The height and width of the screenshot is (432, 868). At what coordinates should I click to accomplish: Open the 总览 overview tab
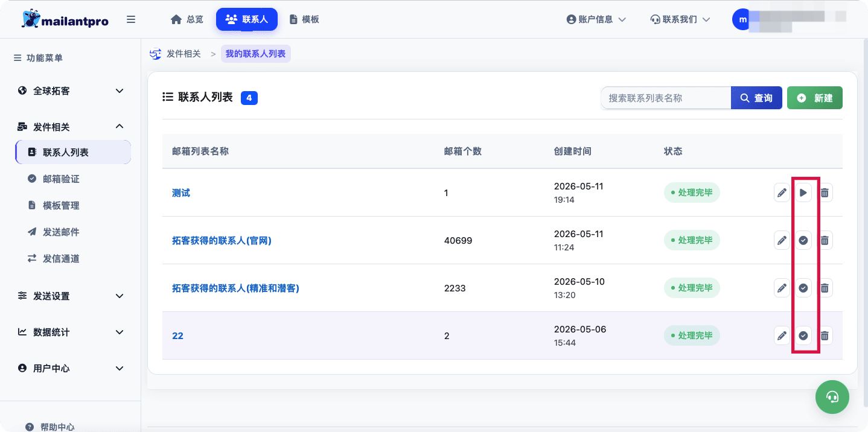coord(187,19)
